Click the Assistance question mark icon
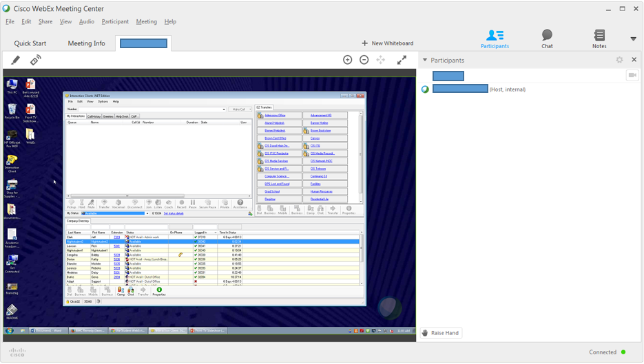This screenshot has width=644, height=364. coord(240,204)
